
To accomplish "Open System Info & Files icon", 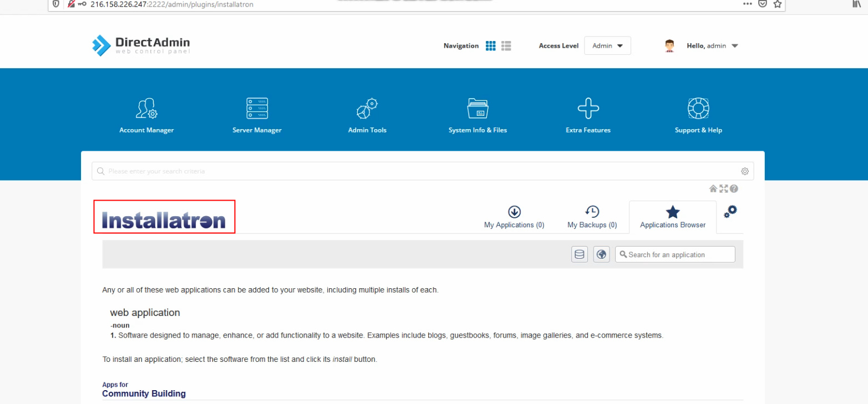I will tap(478, 109).
